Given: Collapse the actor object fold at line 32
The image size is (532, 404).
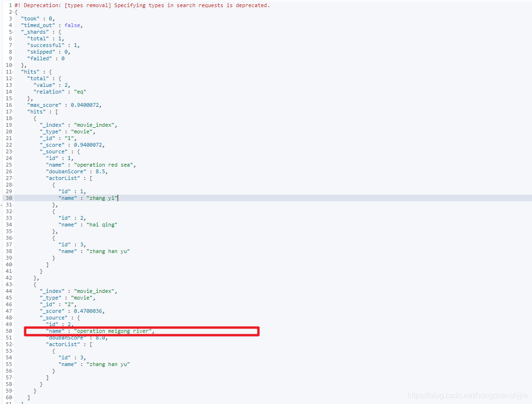Looking at the screenshot, I should pyautogui.click(x=13, y=211).
